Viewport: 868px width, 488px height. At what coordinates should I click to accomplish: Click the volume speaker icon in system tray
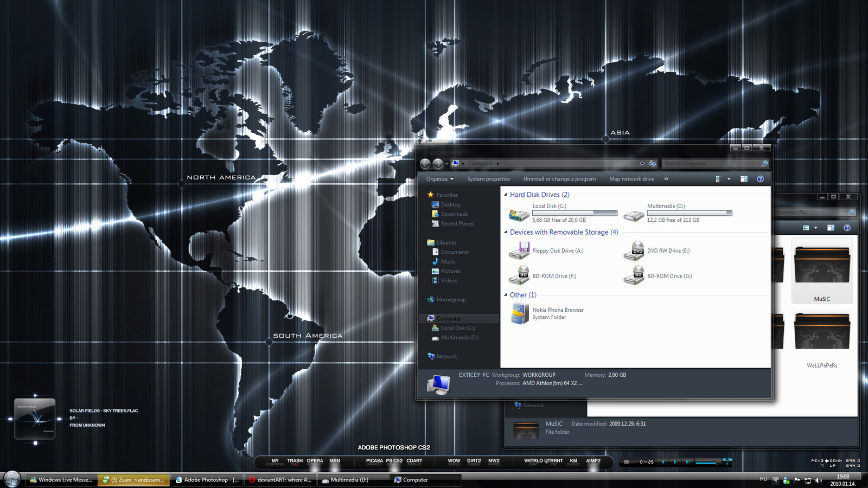coord(819,480)
